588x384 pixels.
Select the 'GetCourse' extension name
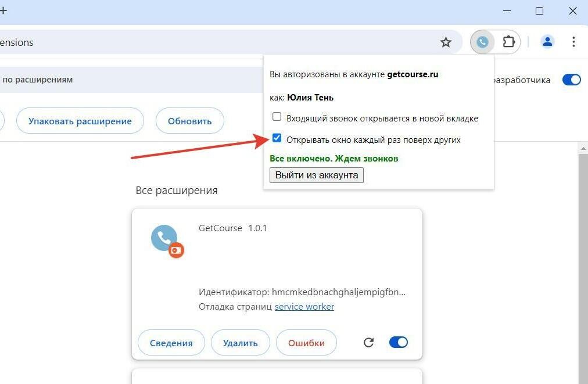coord(220,228)
